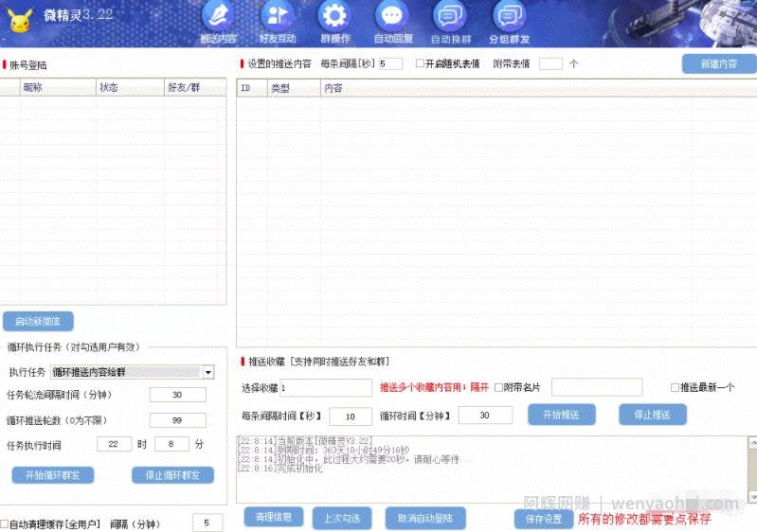Image resolution: width=757 pixels, height=532 pixels.
Task: Click the 停止循环群发 button
Action: [x=172, y=475]
